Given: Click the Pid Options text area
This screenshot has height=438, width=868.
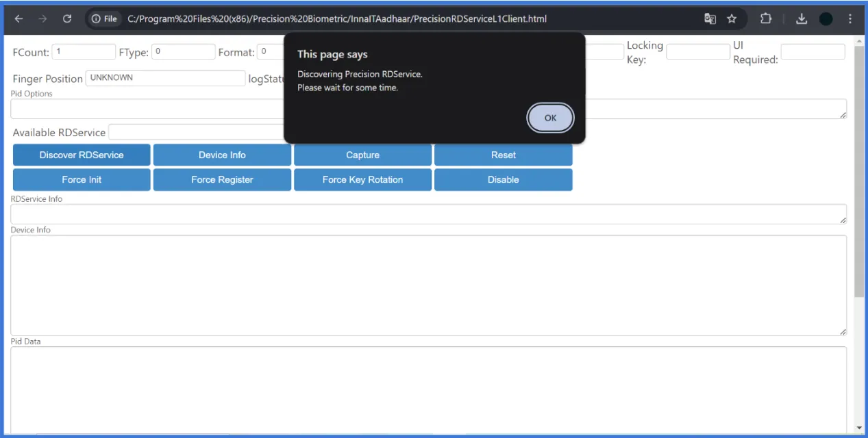Looking at the screenshot, I should 429,109.
